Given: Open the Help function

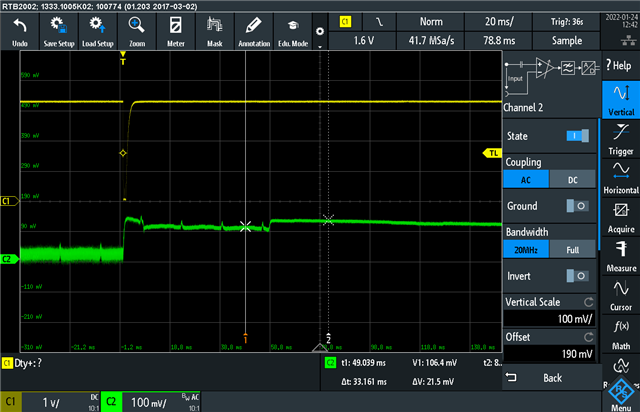Looking at the screenshot, I should click(620, 65).
